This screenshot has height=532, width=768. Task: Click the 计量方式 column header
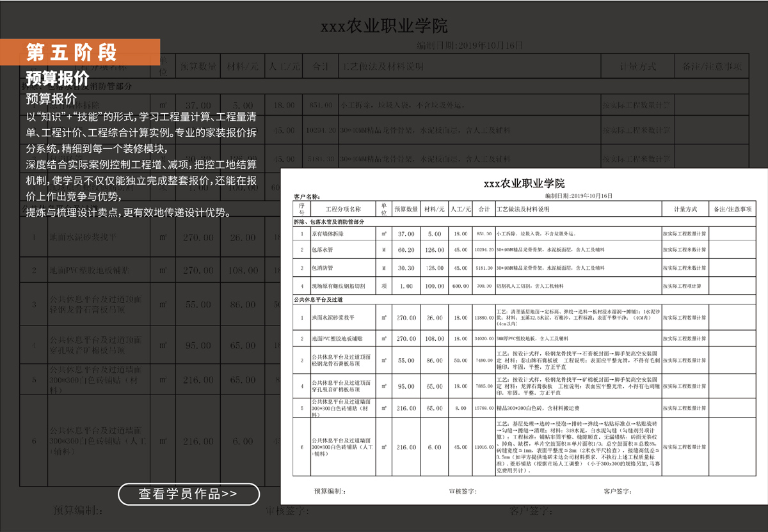coord(684,209)
